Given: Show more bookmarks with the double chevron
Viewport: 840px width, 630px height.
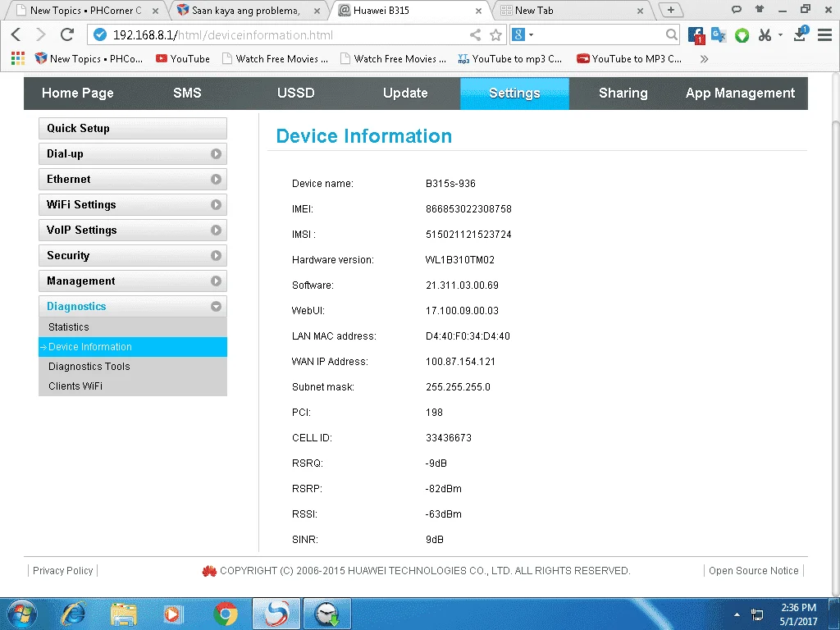Looking at the screenshot, I should tap(704, 59).
